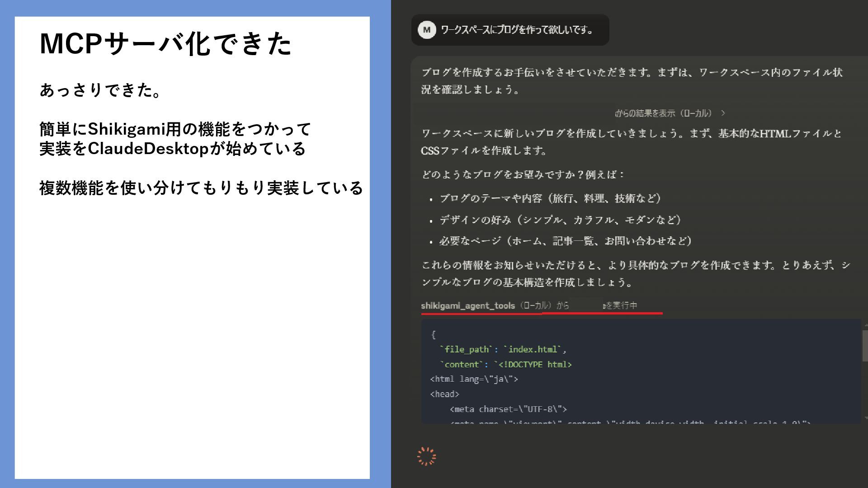Click the code line "`file_path`: `index.html`,"

503,349
